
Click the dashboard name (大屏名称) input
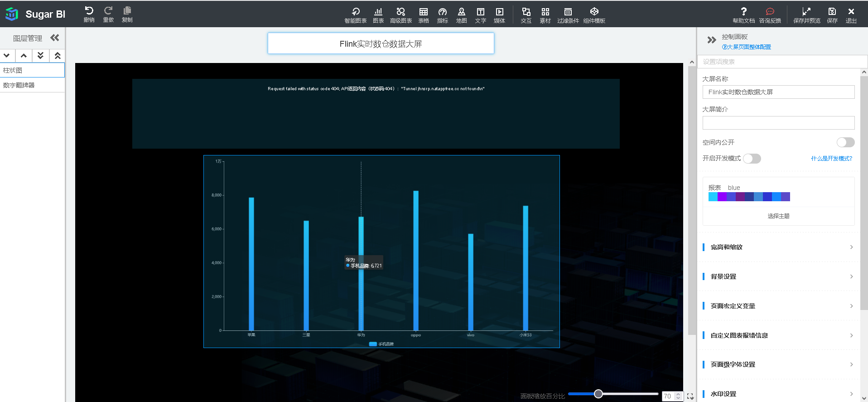(778, 92)
